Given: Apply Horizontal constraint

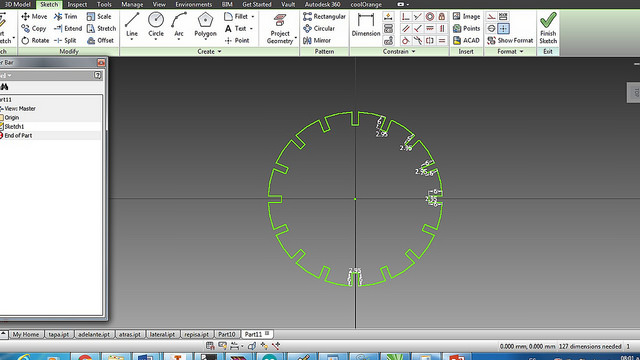Looking at the screenshot, I should click(x=430, y=29).
